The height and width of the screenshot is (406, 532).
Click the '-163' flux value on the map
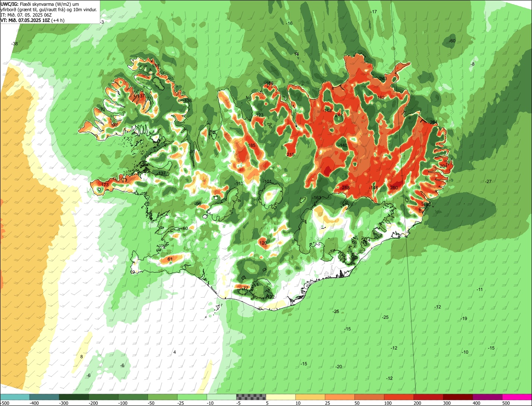[x=317, y=198]
